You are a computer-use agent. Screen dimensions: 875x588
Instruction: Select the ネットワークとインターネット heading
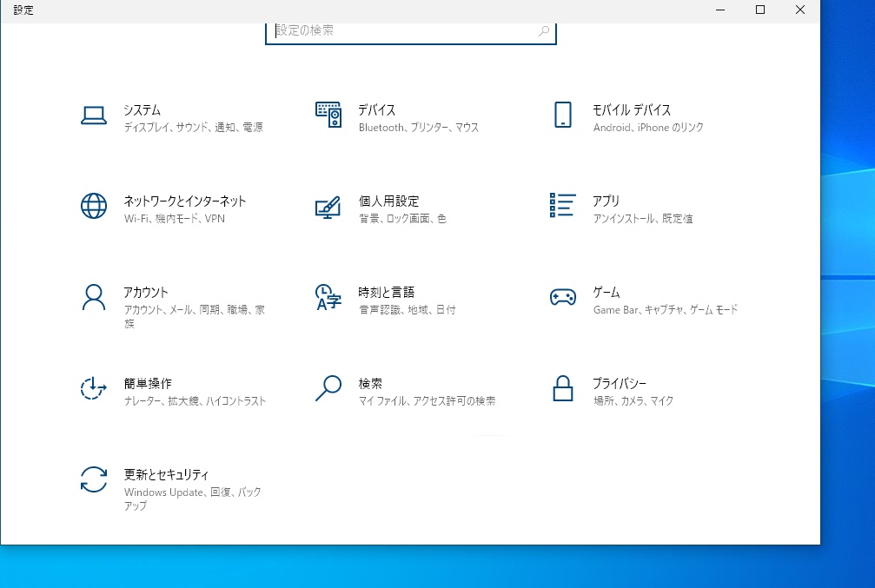[185, 201]
